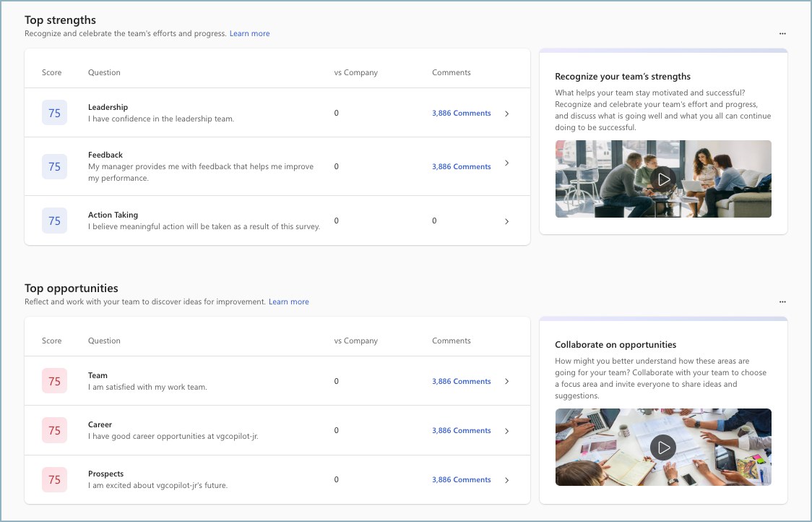View comments for the Leadership question
Viewport: 812px width, 522px height.
[x=461, y=113]
